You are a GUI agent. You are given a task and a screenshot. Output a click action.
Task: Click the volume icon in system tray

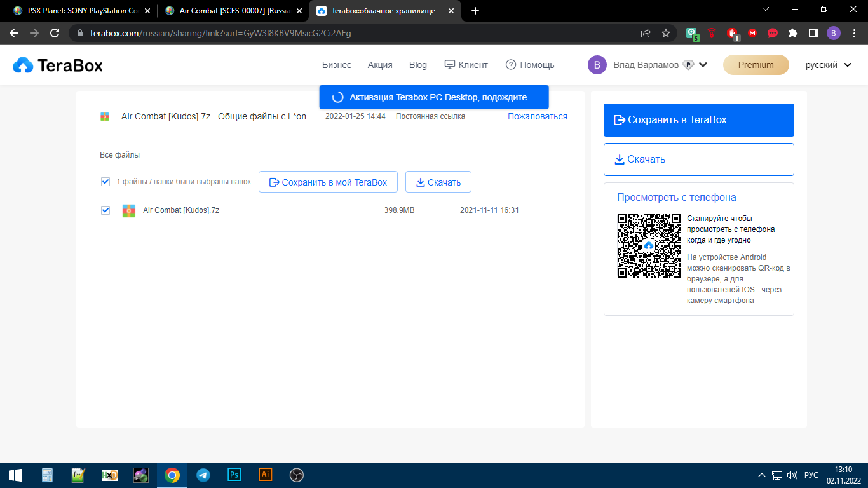point(792,475)
